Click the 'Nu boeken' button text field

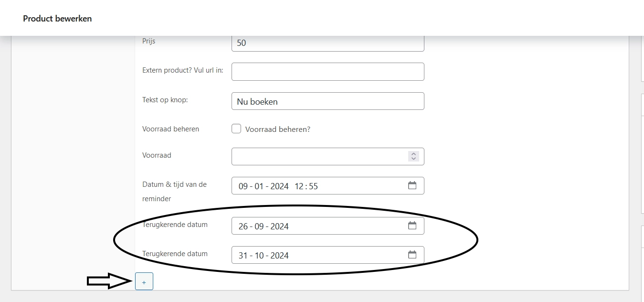point(327,101)
